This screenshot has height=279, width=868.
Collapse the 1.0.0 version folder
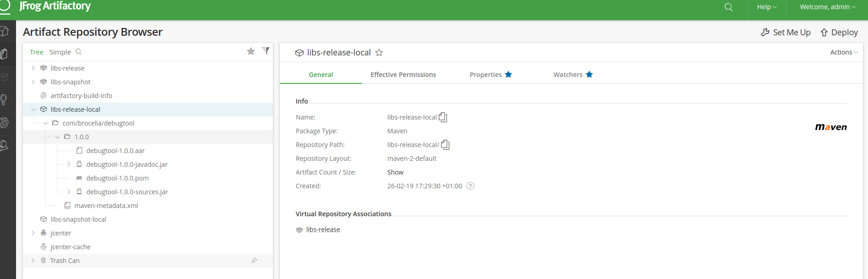tap(57, 137)
